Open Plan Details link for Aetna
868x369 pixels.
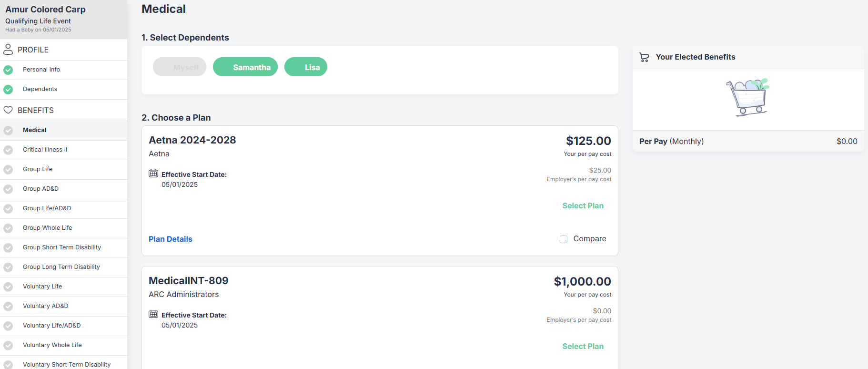tap(171, 239)
